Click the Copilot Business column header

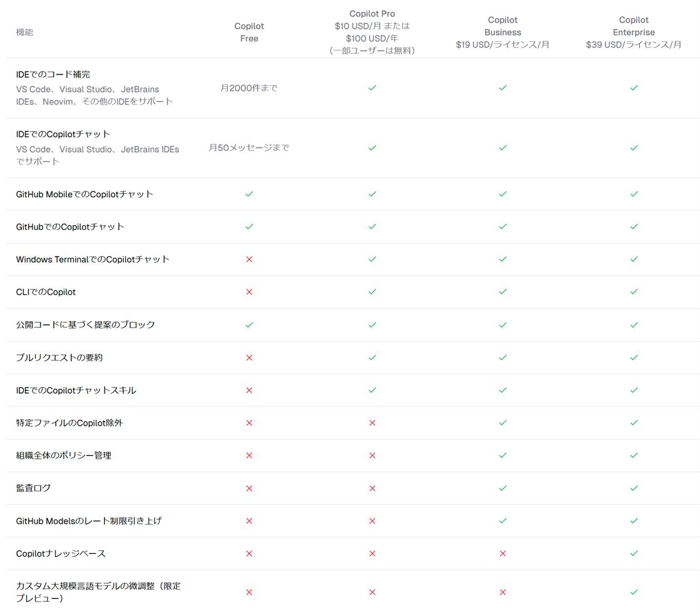[x=503, y=32]
